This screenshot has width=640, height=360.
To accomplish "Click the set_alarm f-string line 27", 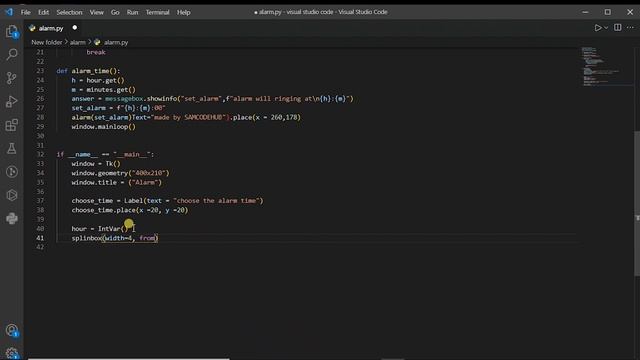I will (118, 108).
